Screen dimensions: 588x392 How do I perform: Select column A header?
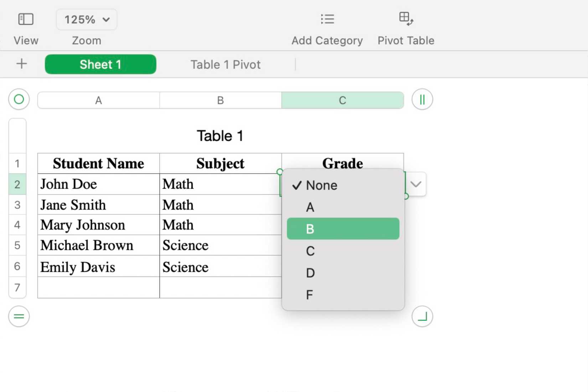click(98, 100)
